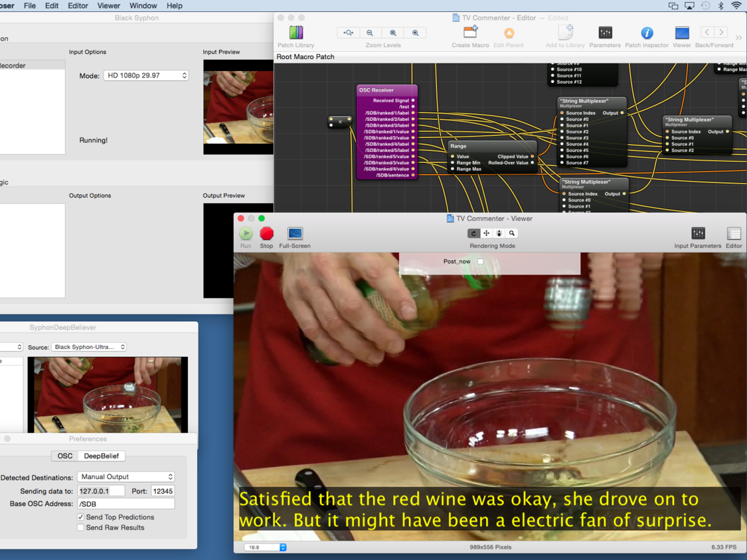Click Rolled-Over Value output port
This screenshot has height=560, width=747.
[x=532, y=163]
